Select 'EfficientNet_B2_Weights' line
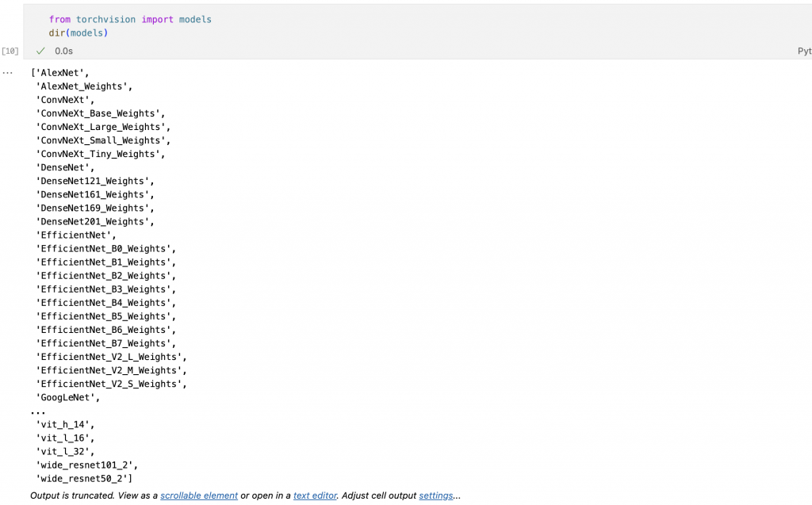This screenshot has height=505, width=812. click(105, 276)
